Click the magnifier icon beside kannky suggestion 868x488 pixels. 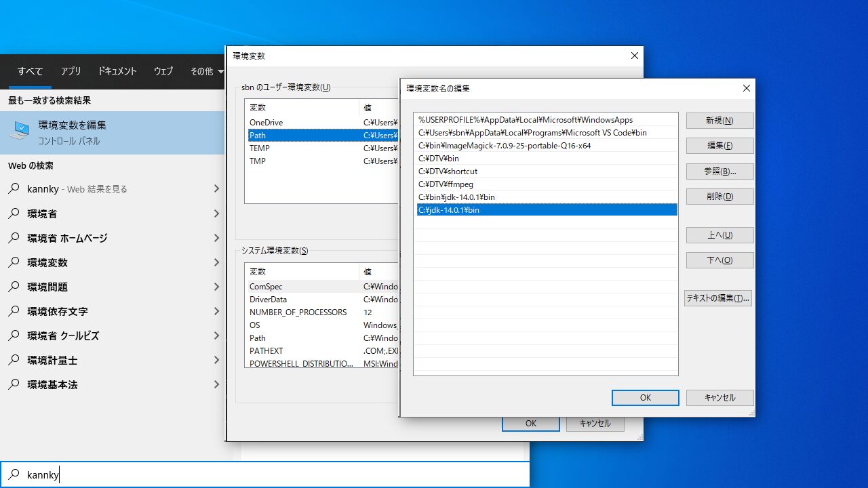coord(14,189)
